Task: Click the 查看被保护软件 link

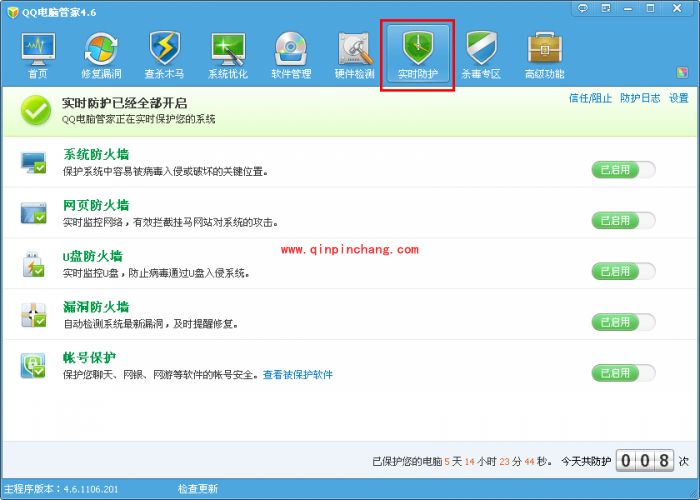Action: 298,375
